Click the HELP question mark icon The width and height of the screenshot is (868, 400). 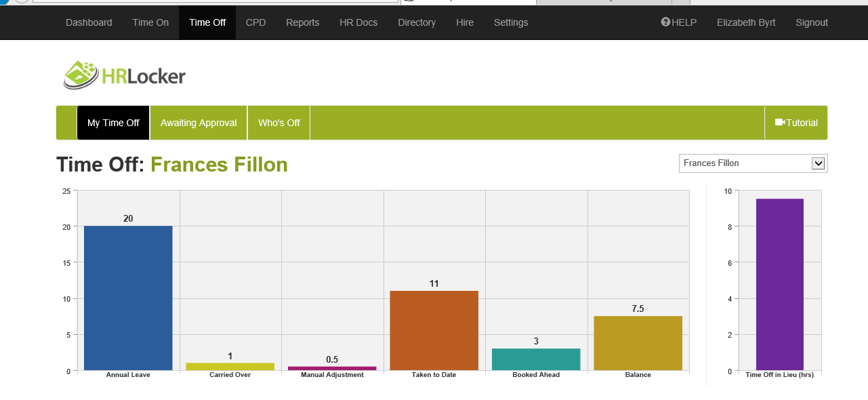pyautogui.click(x=665, y=22)
